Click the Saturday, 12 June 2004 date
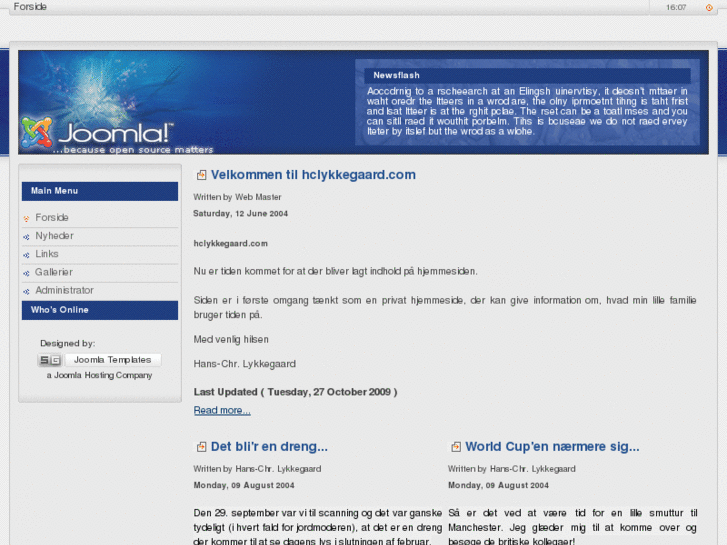 click(241, 214)
